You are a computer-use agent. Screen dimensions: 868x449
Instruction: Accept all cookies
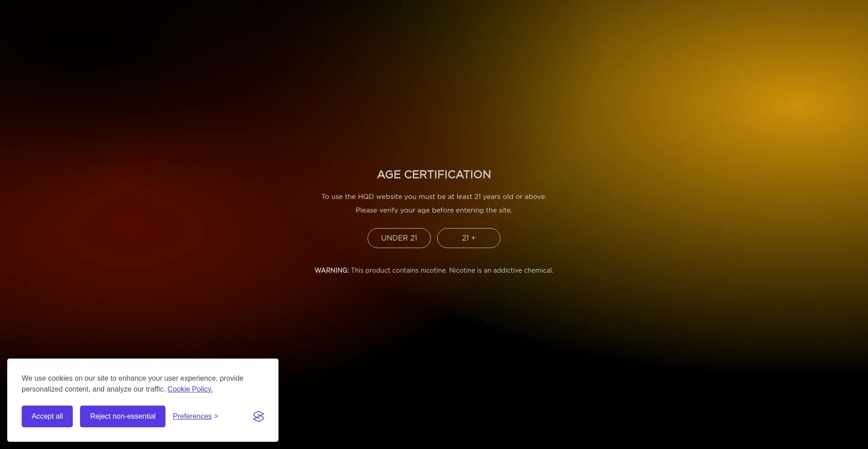[47, 416]
